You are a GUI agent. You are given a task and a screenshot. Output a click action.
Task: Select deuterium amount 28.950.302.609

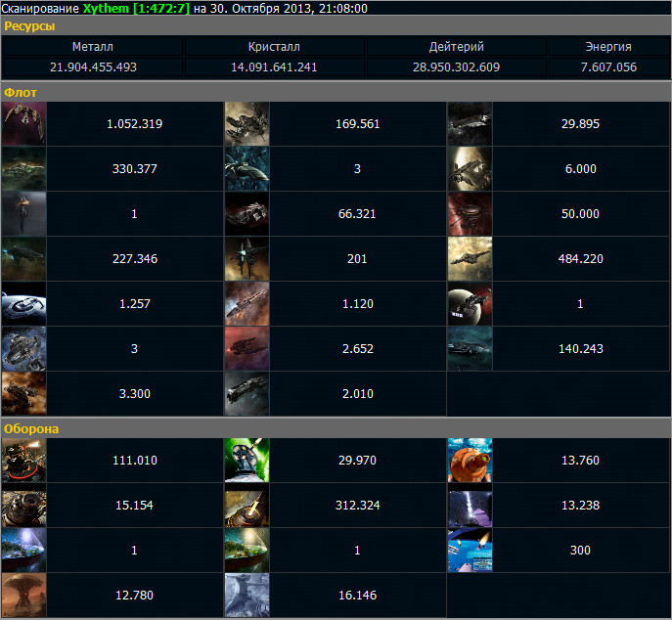457,67
